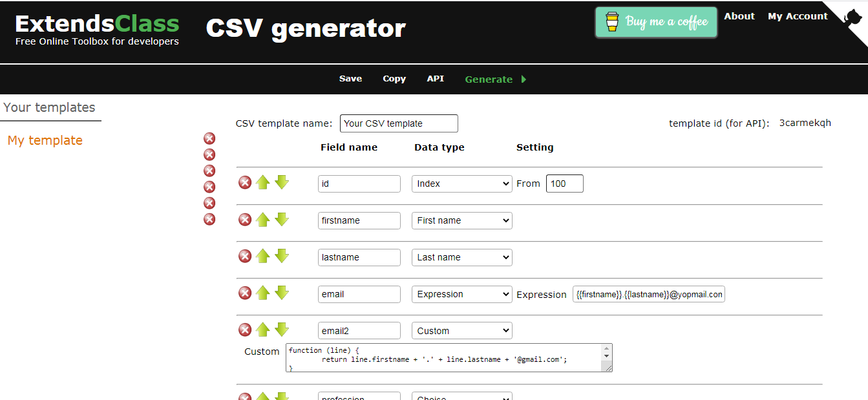Click the play arrow beside Generate
868x400 pixels.
tap(524, 79)
